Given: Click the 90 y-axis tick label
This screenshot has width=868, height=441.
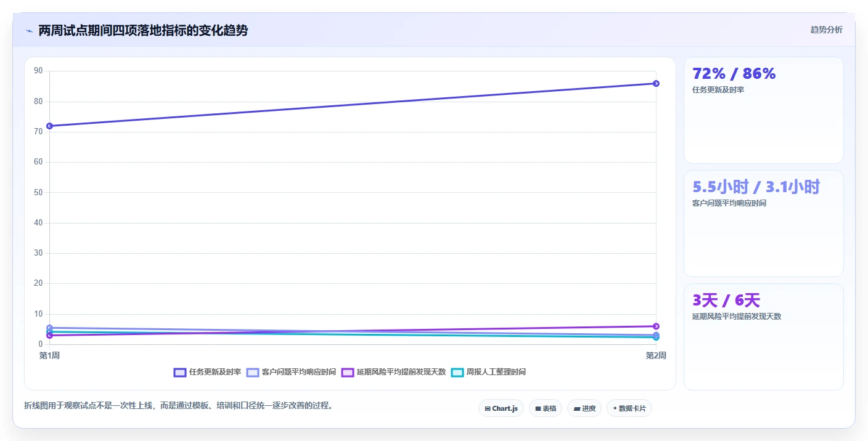Looking at the screenshot, I should point(38,71).
